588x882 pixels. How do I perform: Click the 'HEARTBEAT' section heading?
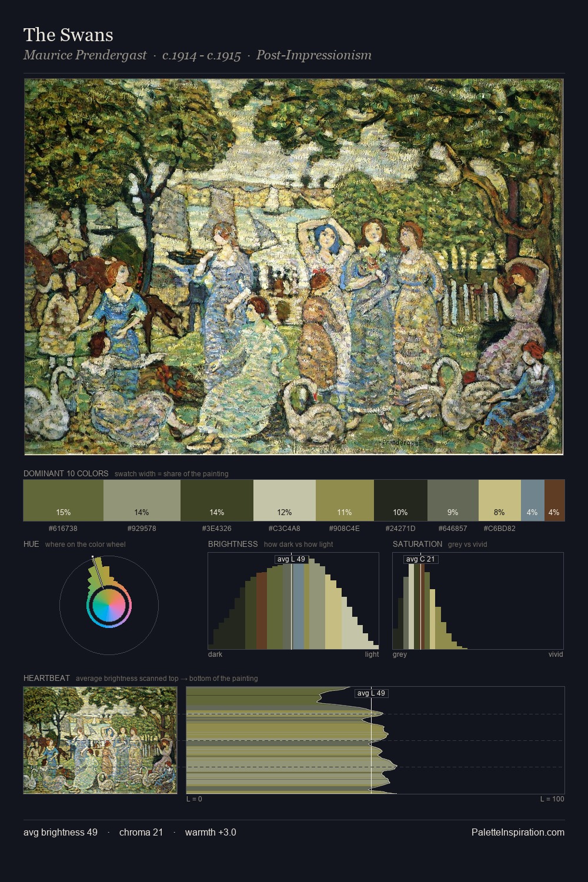[x=46, y=678]
